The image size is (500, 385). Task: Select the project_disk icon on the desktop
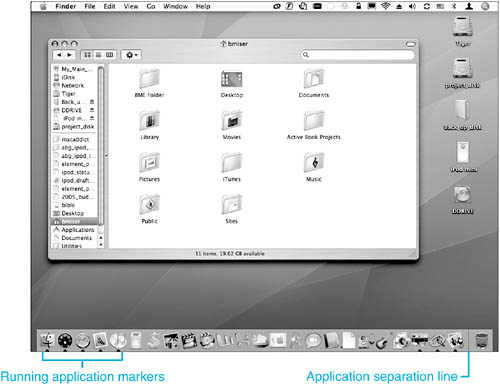(x=463, y=69)
